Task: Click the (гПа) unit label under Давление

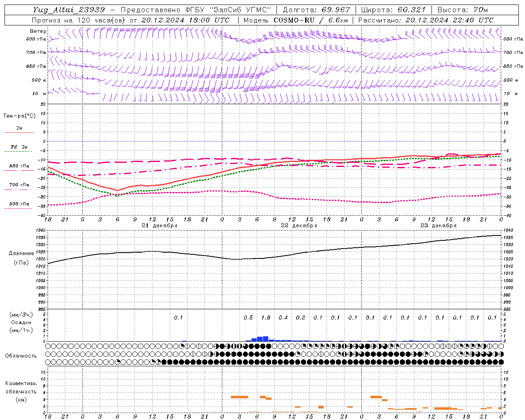Action: (x=21, y=263)
